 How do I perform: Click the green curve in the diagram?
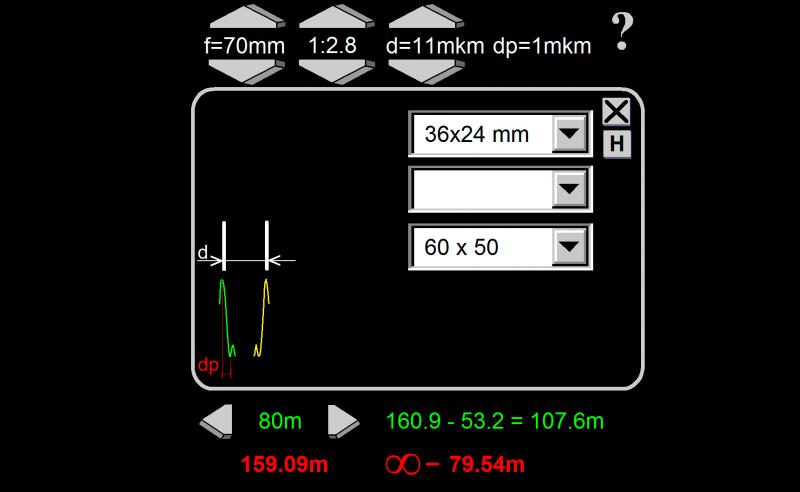pyautogui.click(x=227, y=317)
